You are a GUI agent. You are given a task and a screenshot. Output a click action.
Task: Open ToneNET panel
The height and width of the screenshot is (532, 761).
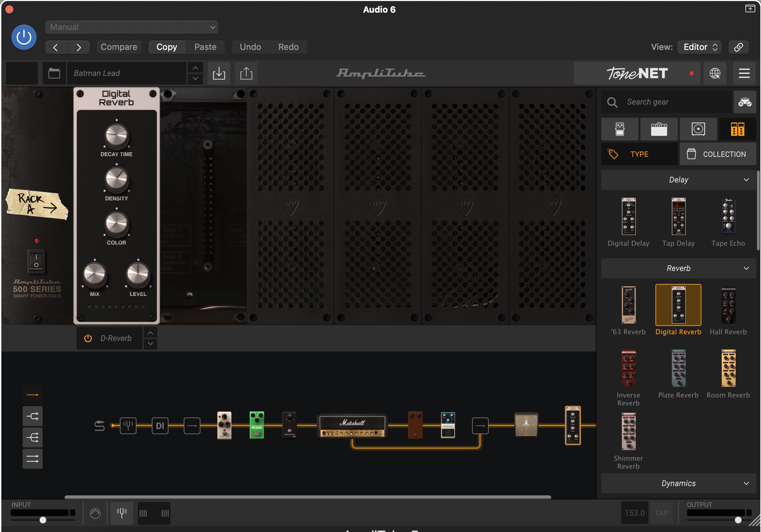637,73
